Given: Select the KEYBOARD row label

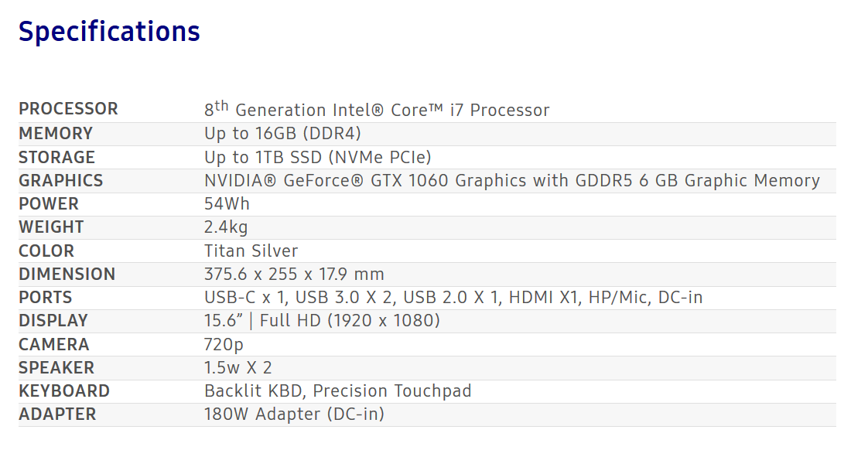Looking at the screenshot, I should 64,390.
